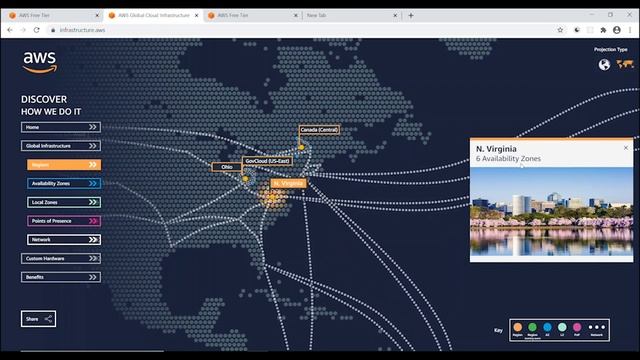Go forward in browser history
The width and height of the screenshot is (640, 360).
pos(23,30)
